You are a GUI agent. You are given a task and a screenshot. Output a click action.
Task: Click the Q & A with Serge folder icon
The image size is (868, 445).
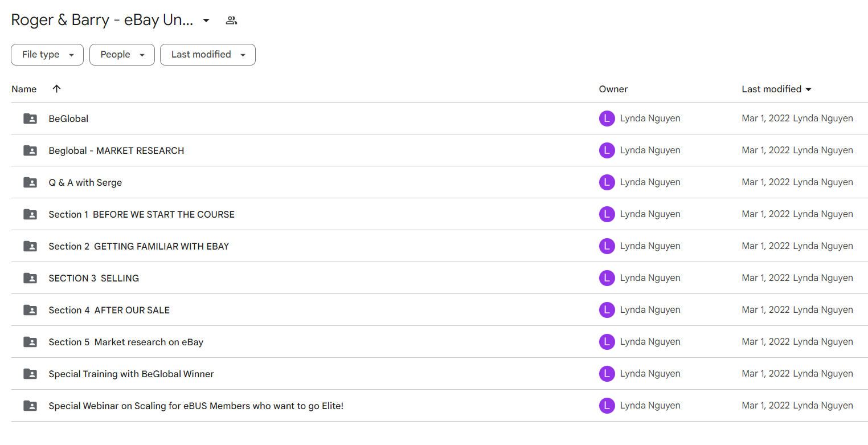click(30, 182)
